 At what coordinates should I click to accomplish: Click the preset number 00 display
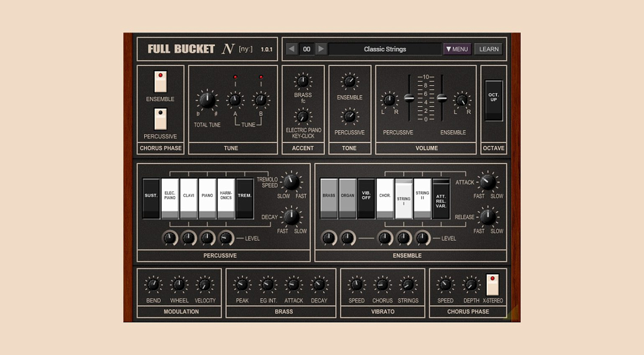click(x=307, y=49)
